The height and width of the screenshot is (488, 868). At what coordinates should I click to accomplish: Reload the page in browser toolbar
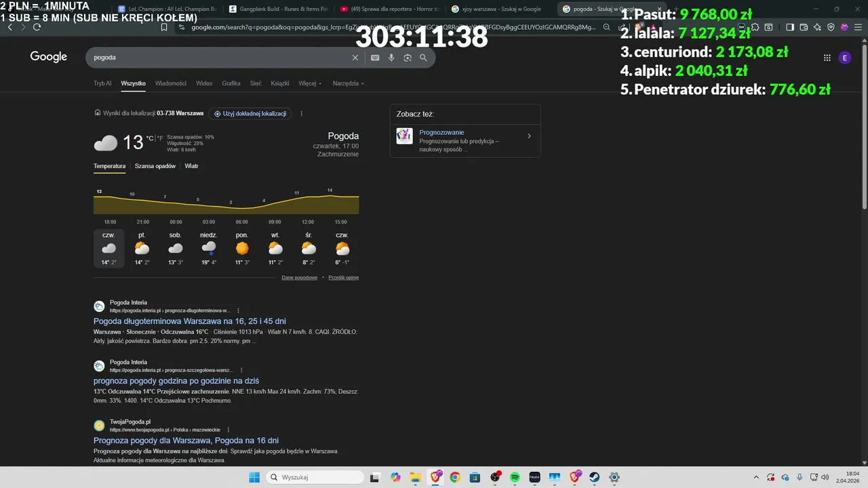[37, 27]
